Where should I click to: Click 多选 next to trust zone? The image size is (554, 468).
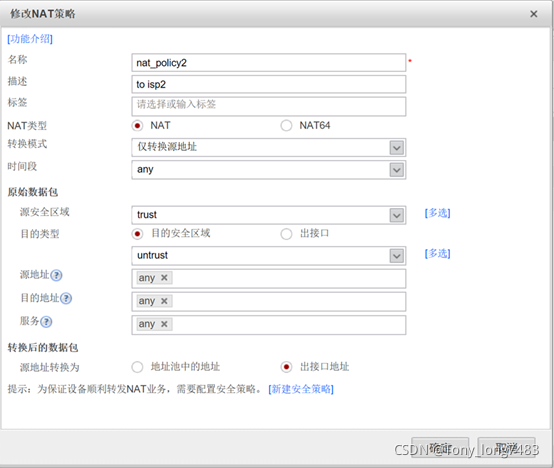click(437, 213)
